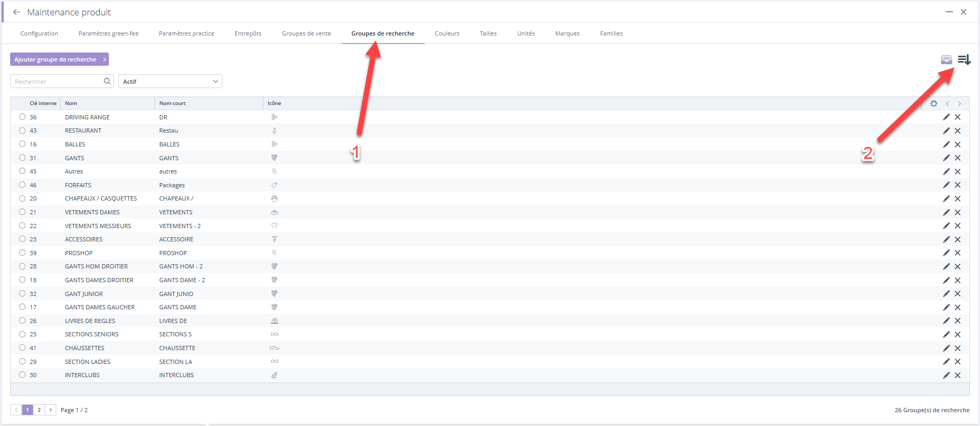This screenshot has width=980, height=426.
Task: Go back using the header arrow
Action: pos(16,12)
